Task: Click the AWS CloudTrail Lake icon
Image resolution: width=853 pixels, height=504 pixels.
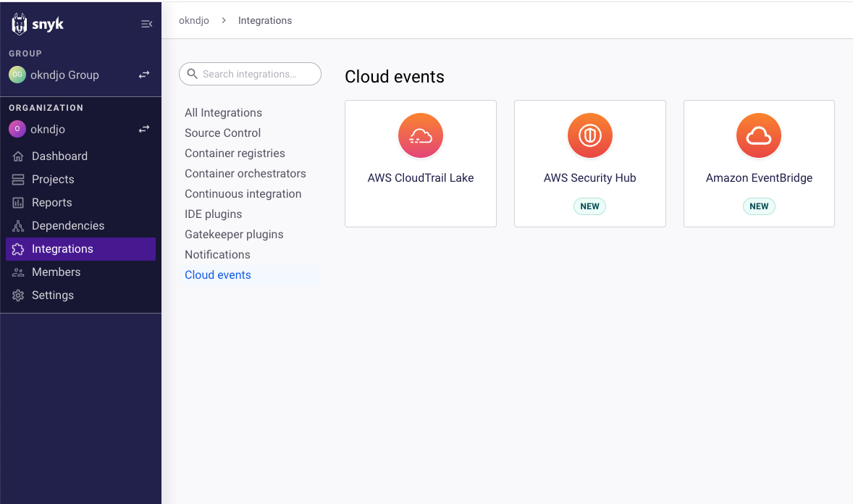Action: [420, 135]
